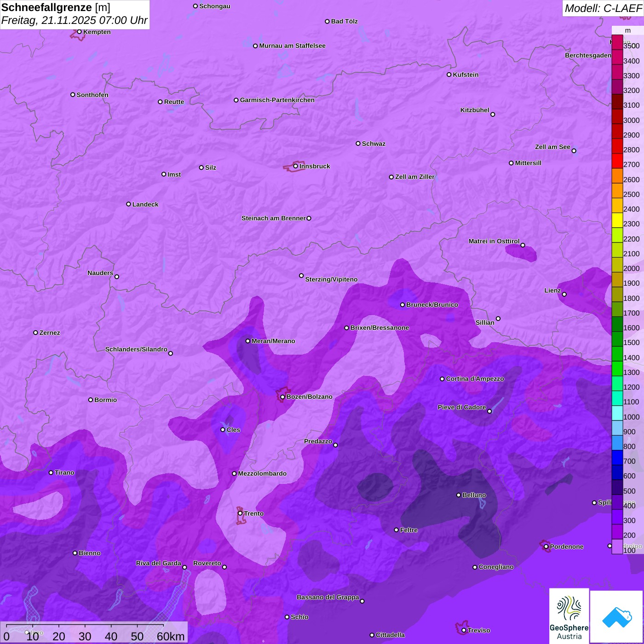Click the 'Schlanders/Silandro' label

click(136, 349)
